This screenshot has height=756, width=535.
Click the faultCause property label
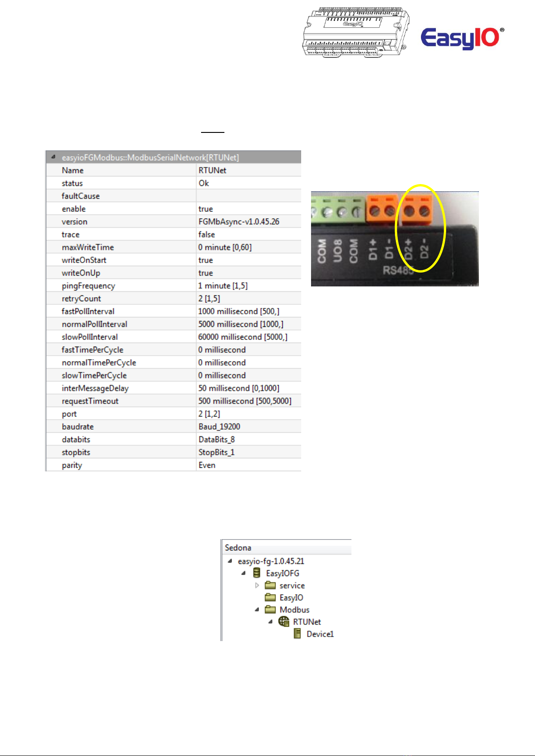point(80,196)
